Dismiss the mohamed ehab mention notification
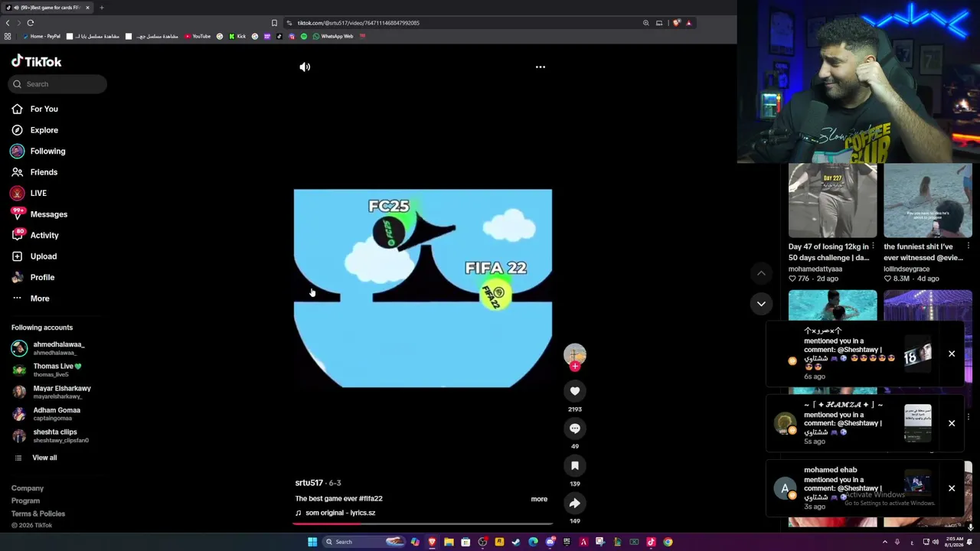Image resolution: width=980 pixels, height=551 pixels. 952,488
